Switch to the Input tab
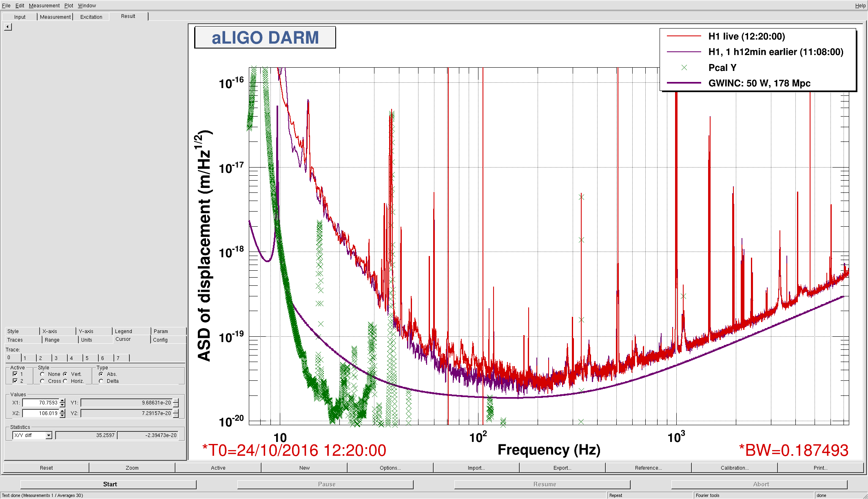868x499 pixels. 20,17
